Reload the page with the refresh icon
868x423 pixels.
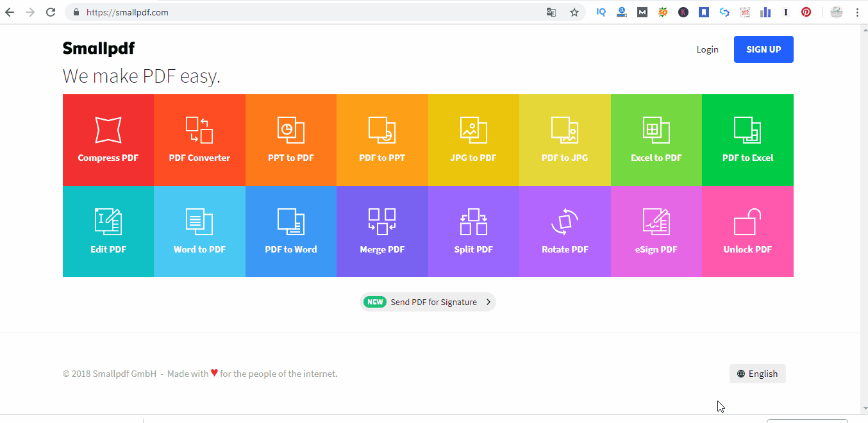(51, 12)
